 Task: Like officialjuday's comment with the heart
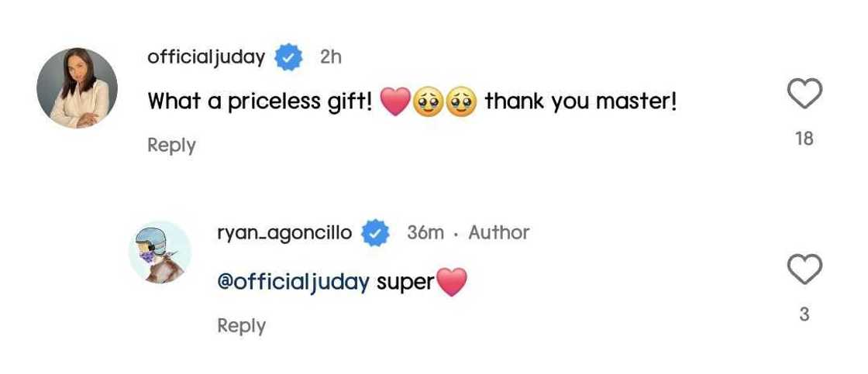(804, 94)
